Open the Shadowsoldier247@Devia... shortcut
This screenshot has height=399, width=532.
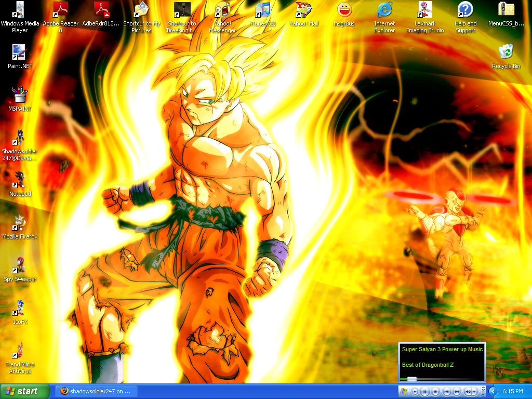[20, 145]
